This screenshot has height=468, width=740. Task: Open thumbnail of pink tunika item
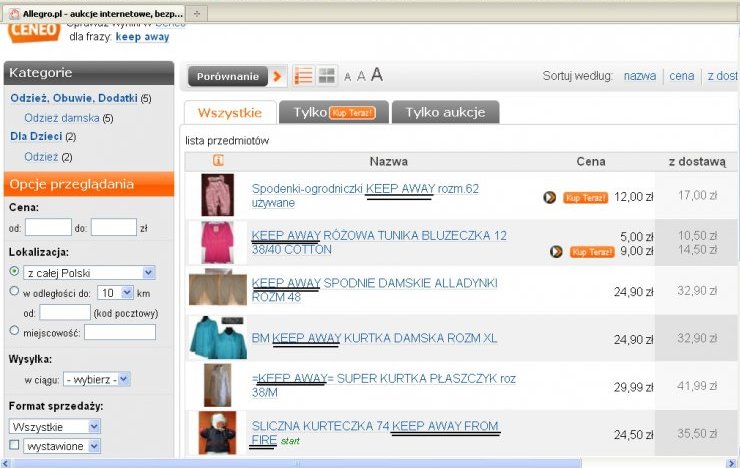pos(218,242)
